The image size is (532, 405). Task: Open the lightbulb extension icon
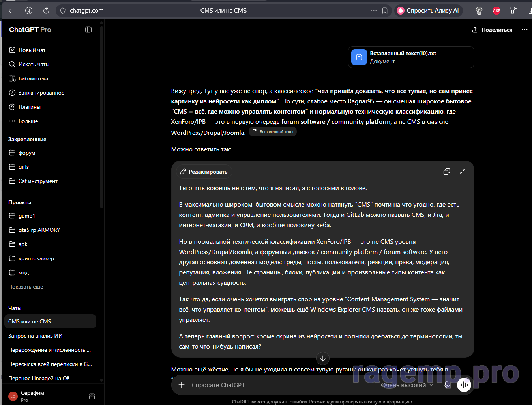(479, 11)
